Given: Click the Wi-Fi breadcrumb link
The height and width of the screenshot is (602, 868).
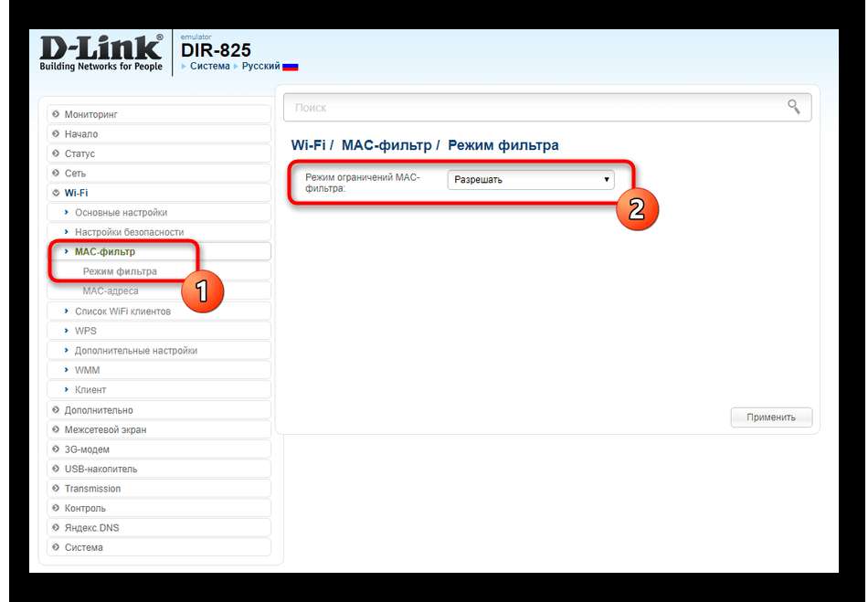Looking at the screenshot, I should [308, 145].
